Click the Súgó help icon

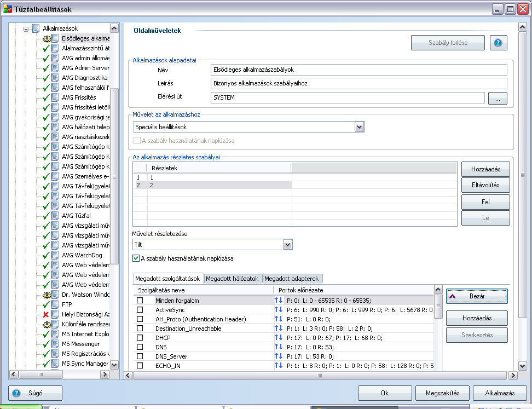pyautogui.click(x=16, y=393)
